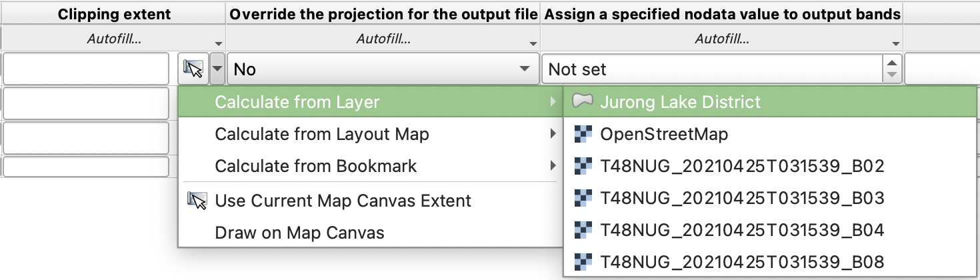Click the map canvas extent icon button
This screenshot has height=280, width=980.
193,69
